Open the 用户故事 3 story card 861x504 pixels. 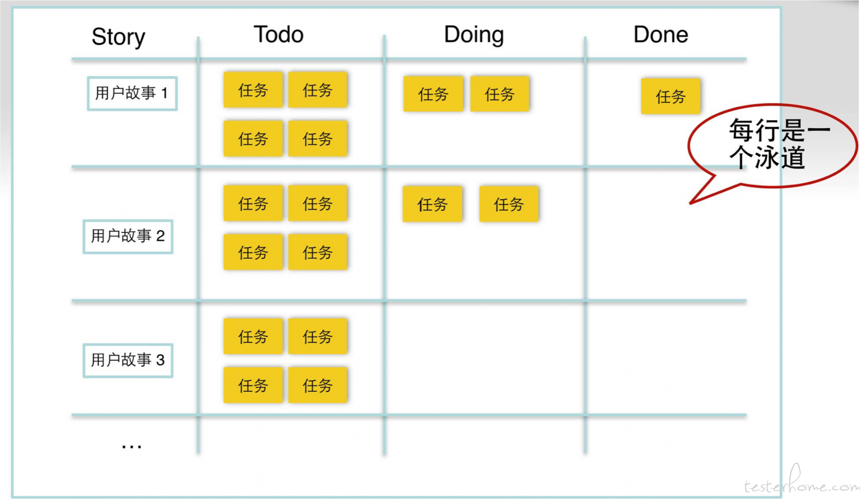(128, 361)
